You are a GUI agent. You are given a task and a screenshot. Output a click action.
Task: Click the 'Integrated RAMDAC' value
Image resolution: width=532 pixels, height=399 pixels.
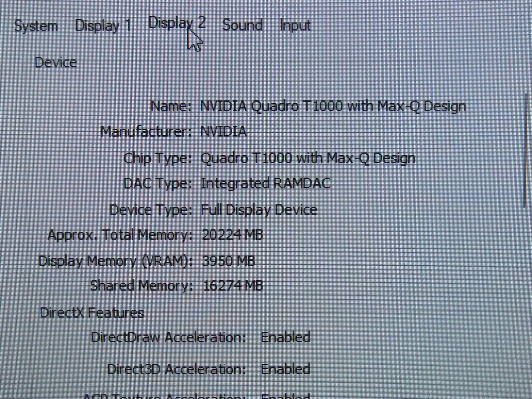point(266,183)
